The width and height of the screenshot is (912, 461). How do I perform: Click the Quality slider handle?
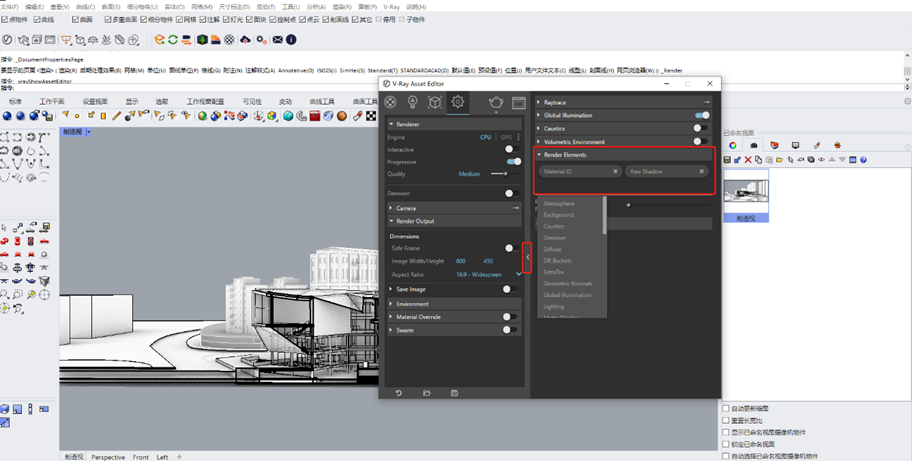[x=505, y=174]
